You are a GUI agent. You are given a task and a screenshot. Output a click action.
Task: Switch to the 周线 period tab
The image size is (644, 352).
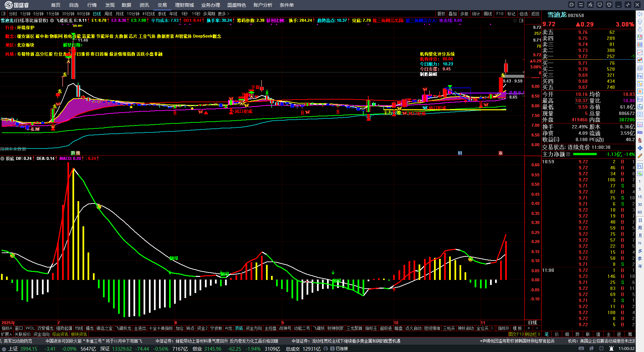(108, 14)
